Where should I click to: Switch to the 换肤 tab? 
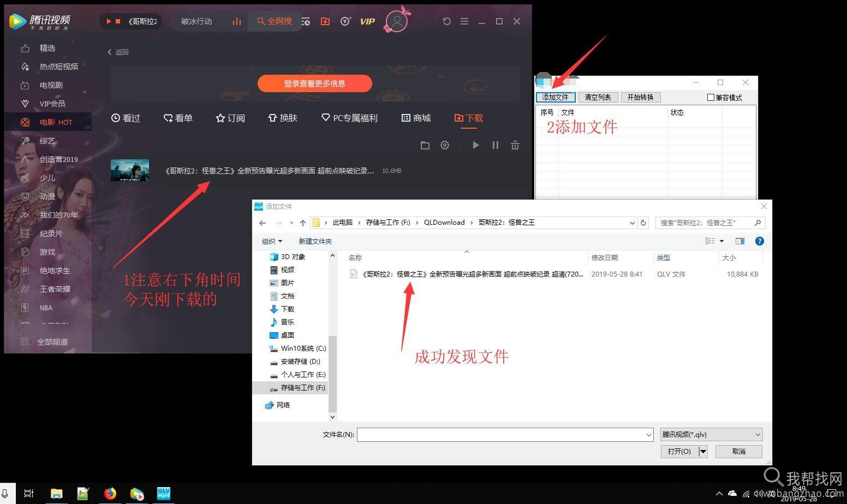[x=283, y=118]
